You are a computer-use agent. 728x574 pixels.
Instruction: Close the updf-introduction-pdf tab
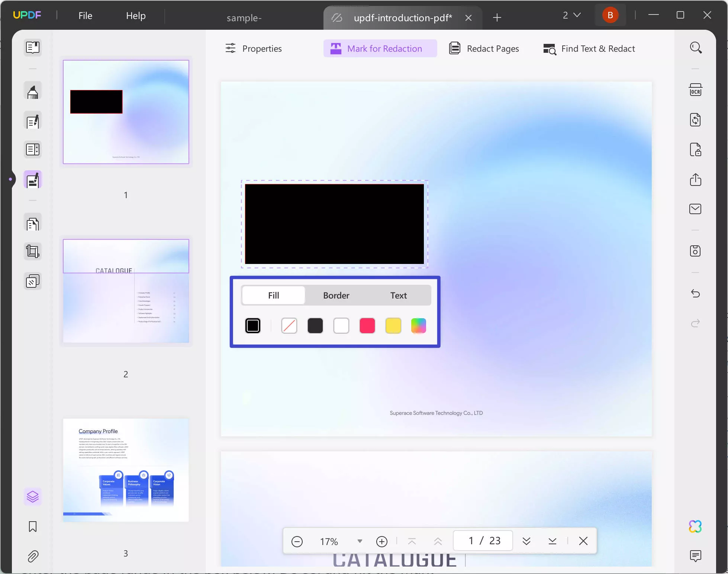click(x=468, y=18)
